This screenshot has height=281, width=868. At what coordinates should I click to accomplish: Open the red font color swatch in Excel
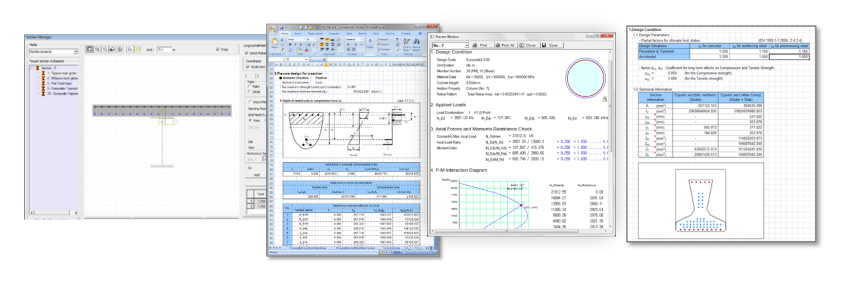tap(306, 49)
